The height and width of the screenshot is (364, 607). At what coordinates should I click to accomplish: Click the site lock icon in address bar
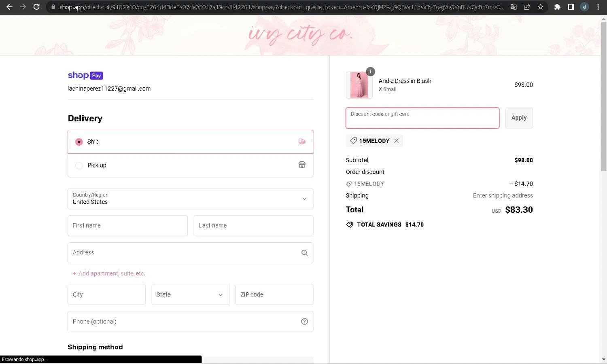[53, 7]
